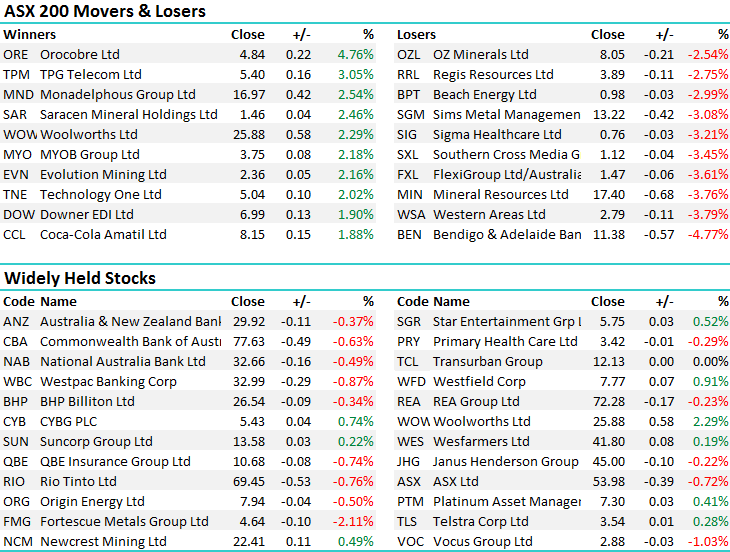
Task: Select Orocobre Ltd company name
Action: 80,55
